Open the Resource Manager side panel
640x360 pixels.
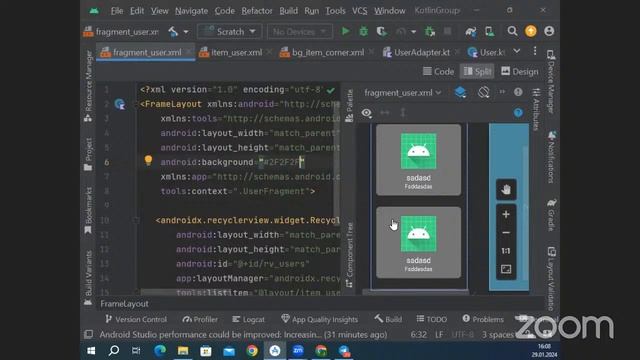pyautogui.click(x=88, y=86)
